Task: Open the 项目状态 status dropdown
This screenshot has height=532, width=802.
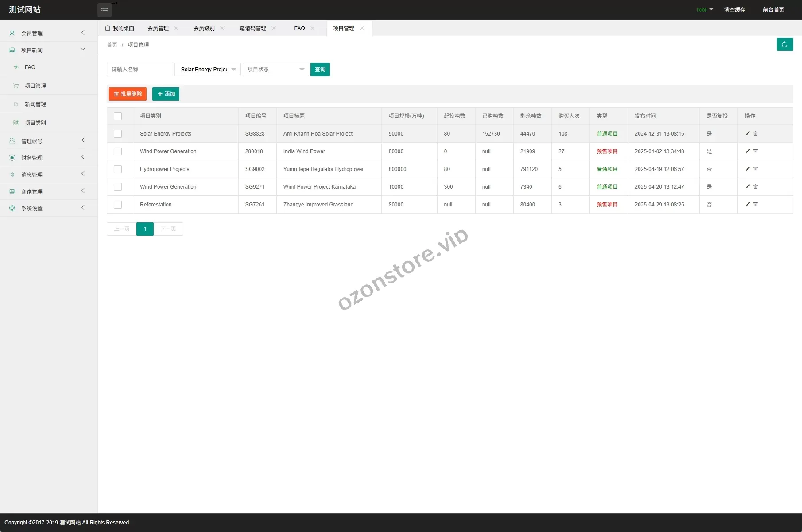Action: click(x=275, y=70)
